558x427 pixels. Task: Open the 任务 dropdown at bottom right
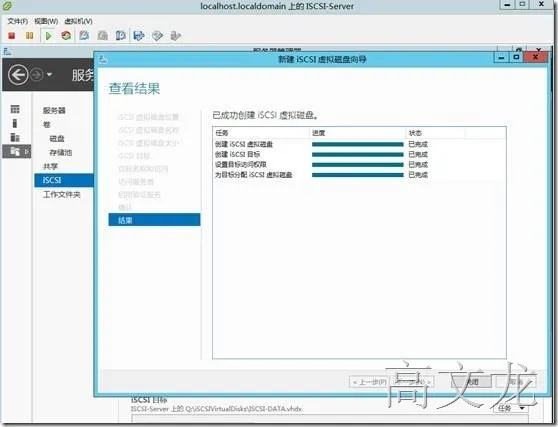pos(511,408)
